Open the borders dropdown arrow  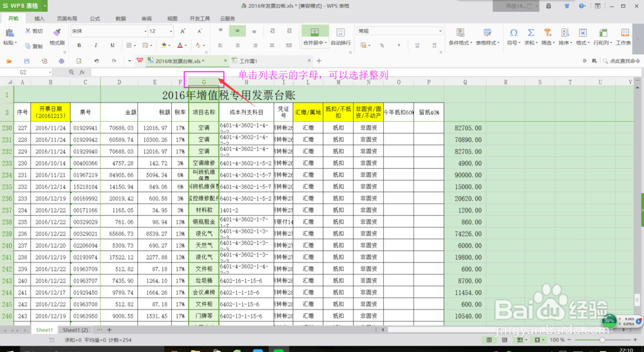(x=135, y=46)
